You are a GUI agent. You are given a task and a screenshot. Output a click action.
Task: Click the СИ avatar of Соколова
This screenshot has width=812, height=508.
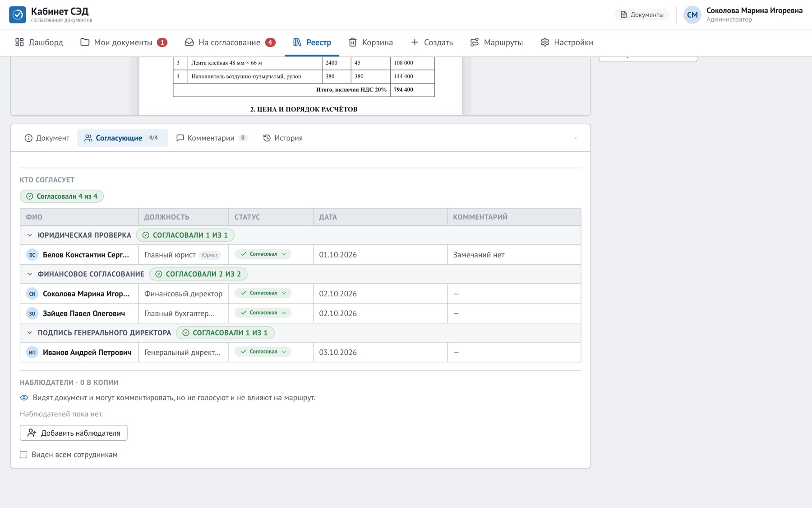click(x=32, y=294)
